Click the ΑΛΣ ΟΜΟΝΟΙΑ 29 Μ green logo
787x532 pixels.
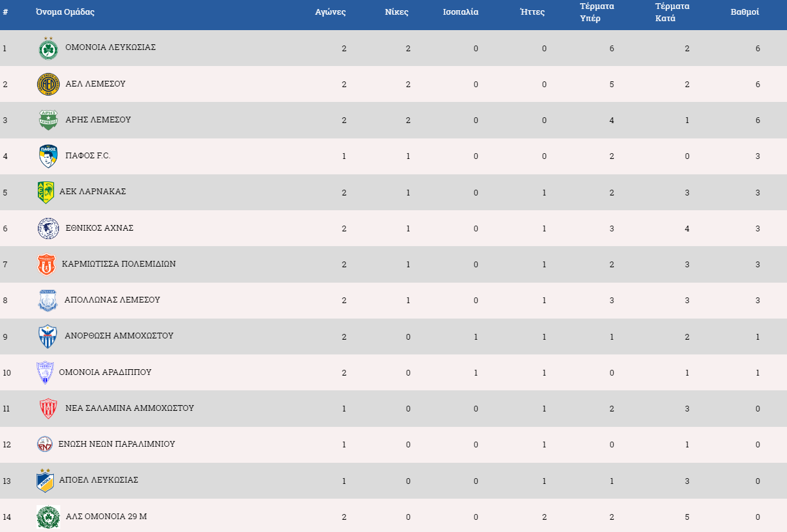click(48, 517)
